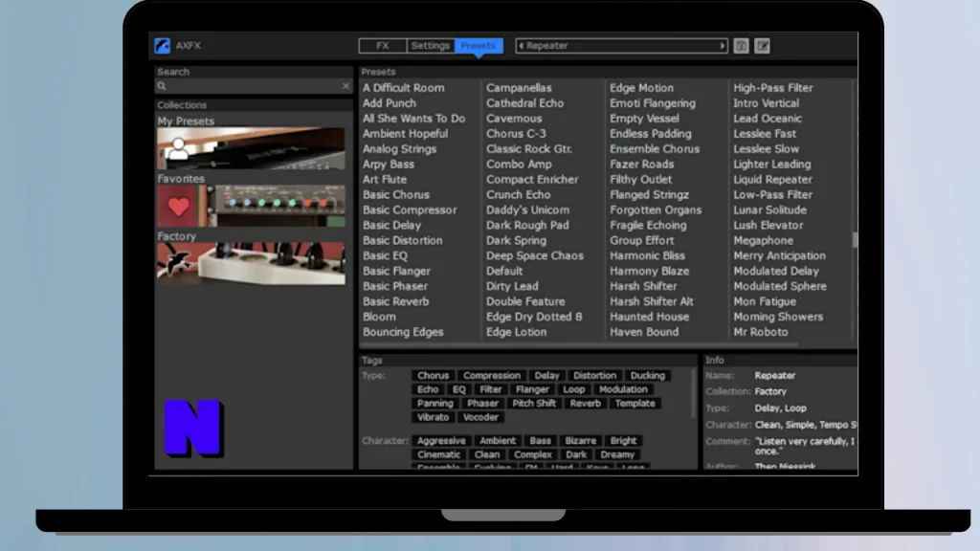980x551 pixels.
Task: Select the 'All She Wants To Do' preset
Action: tap(413, 118)
